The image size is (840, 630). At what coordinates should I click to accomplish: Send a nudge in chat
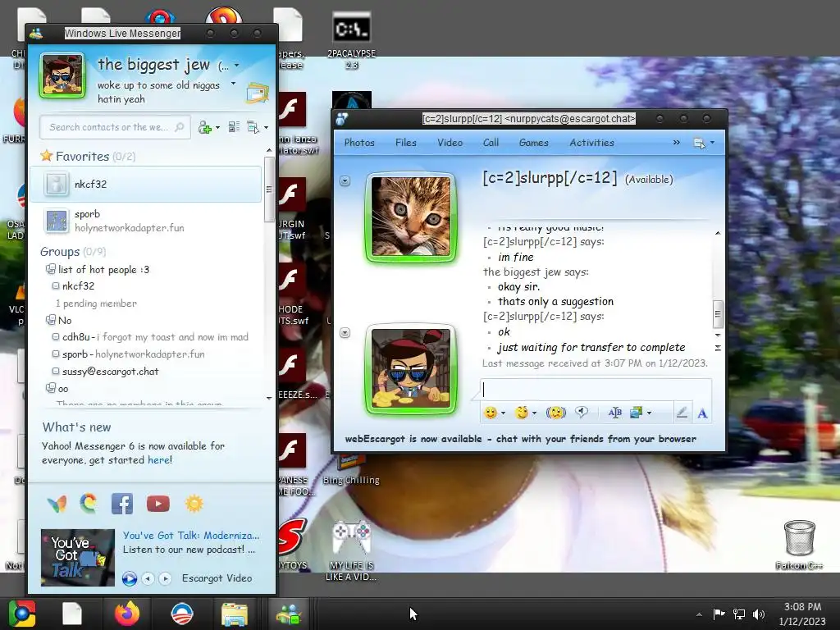tap(555, 413)
